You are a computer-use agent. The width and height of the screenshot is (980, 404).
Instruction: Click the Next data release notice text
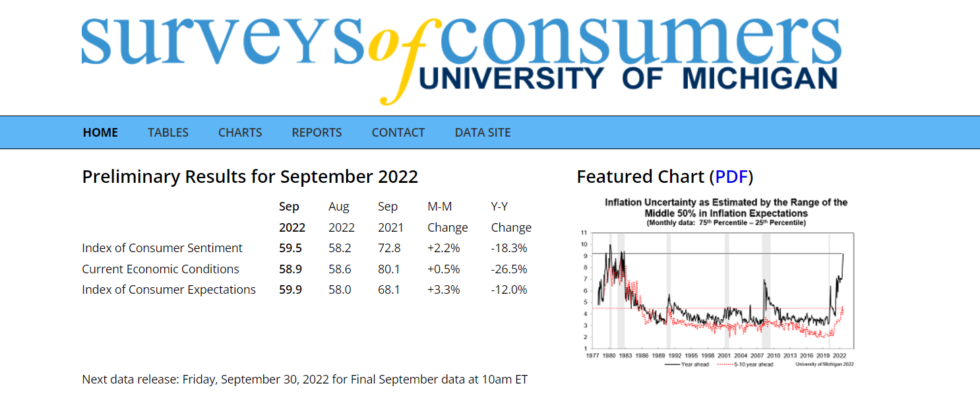(305, 380)
